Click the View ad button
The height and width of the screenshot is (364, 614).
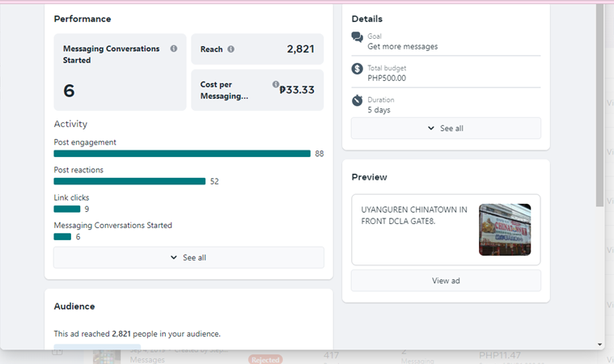pos(446,281)
